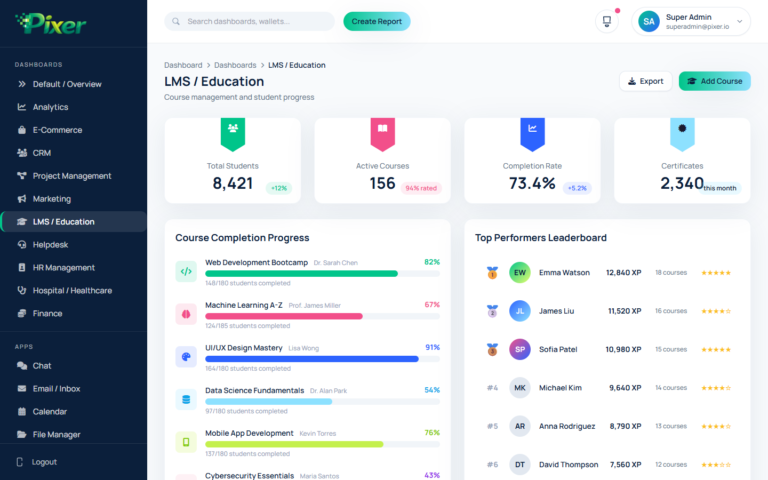
Task: Click the Mobile App Development phone icon
Action: (x=186, y=442)
